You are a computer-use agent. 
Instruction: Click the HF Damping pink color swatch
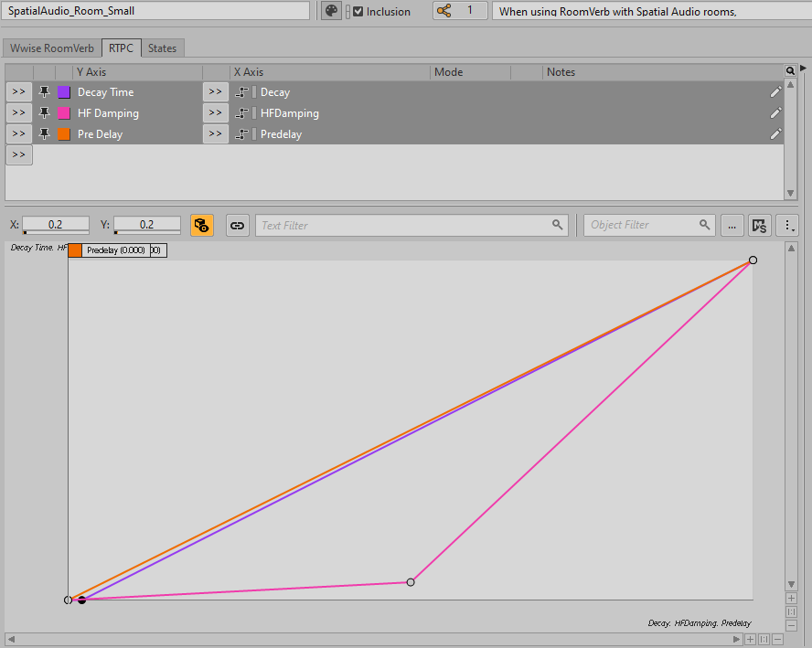pyautogui.click(x=64, y=113)
